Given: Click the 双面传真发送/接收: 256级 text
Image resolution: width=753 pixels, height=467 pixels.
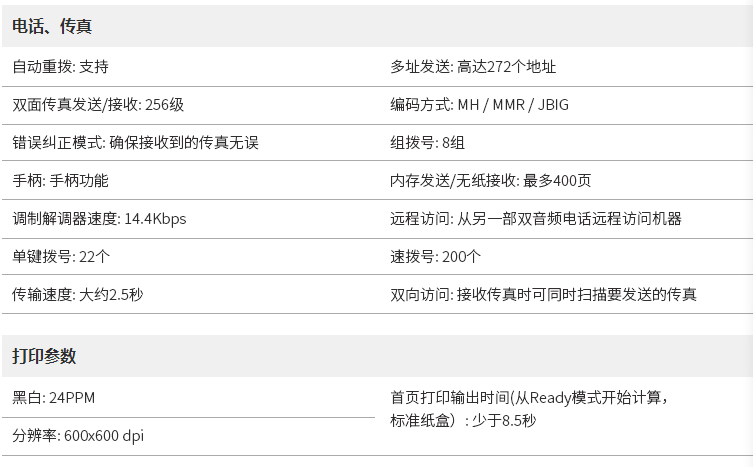Looking at the screenshot, I should click(98, 105).
